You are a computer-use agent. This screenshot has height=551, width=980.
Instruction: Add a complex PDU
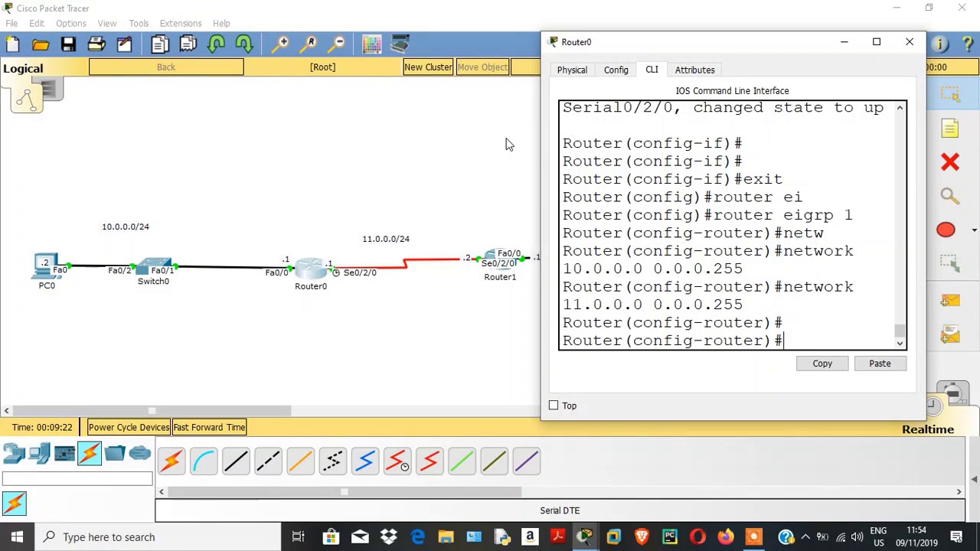950,334
